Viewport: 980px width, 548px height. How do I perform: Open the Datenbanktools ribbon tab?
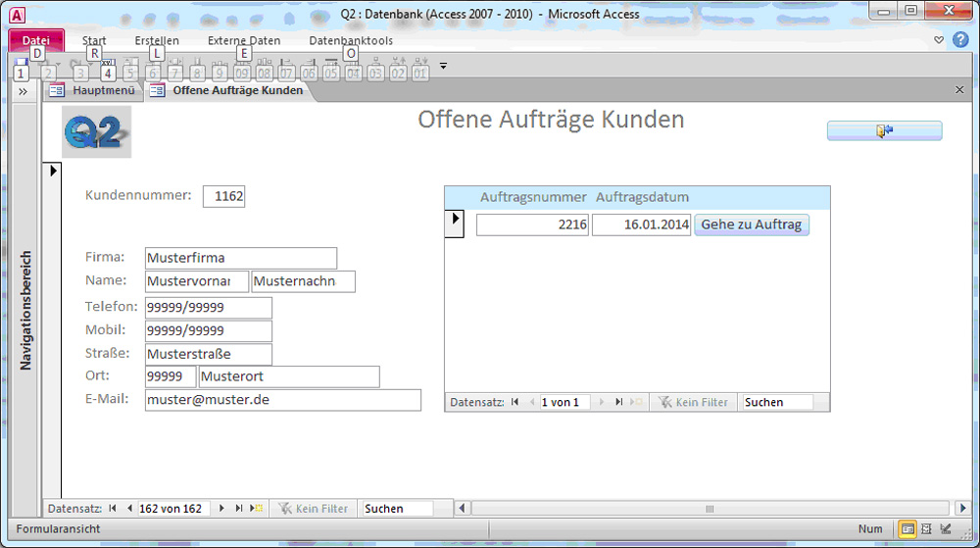click(x=351, y=40)
